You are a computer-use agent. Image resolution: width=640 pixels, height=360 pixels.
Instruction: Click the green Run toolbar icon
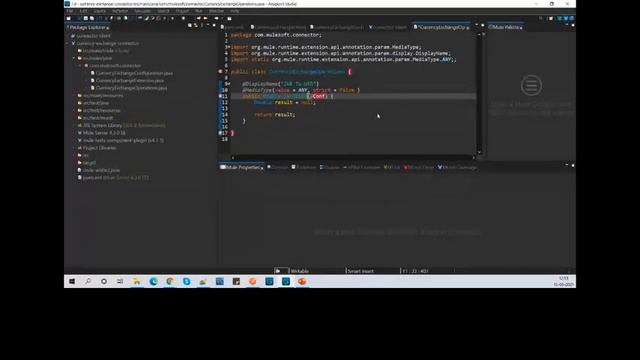tap(183, 18)
